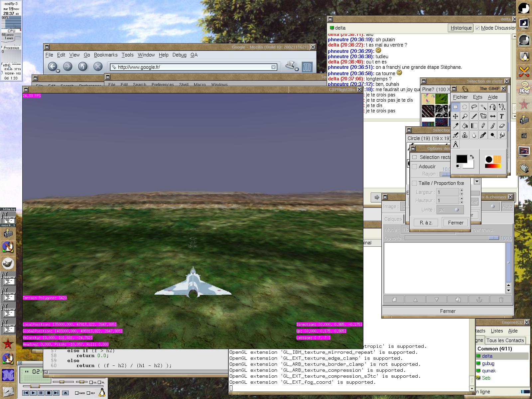The image size is (532, 399).
Task: Enable RAND shuffle in media player
Action: (x=77, y=393)
